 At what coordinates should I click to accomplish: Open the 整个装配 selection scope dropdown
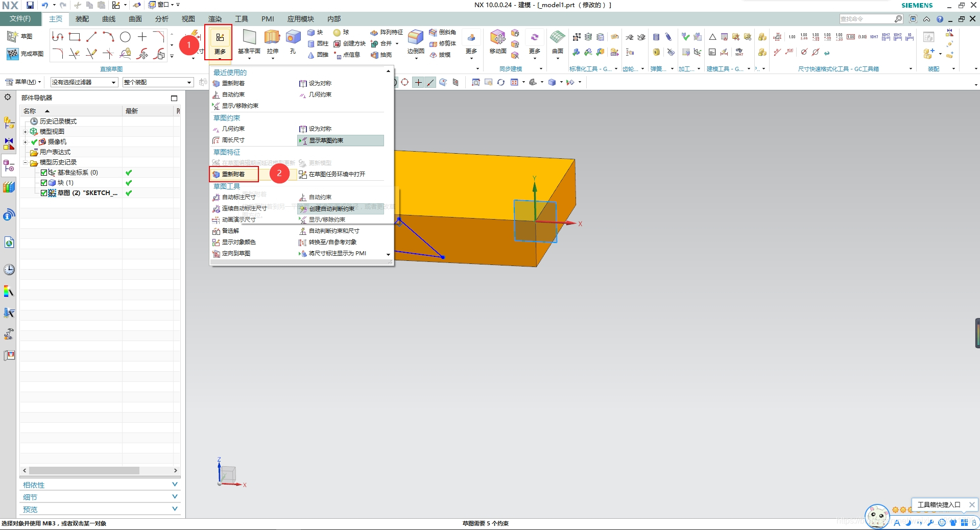pos(158,82)
